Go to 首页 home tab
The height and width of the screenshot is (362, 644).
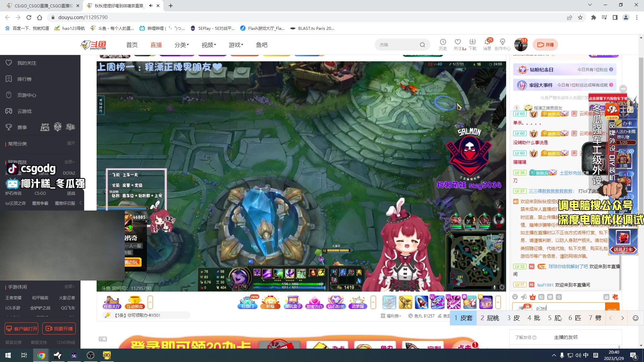(132, 45)
